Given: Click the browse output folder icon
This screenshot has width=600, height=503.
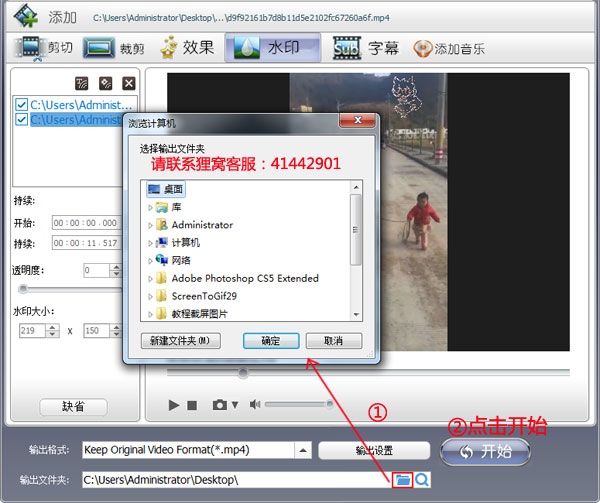Looking at the screenshot, I should coord(402,480).
